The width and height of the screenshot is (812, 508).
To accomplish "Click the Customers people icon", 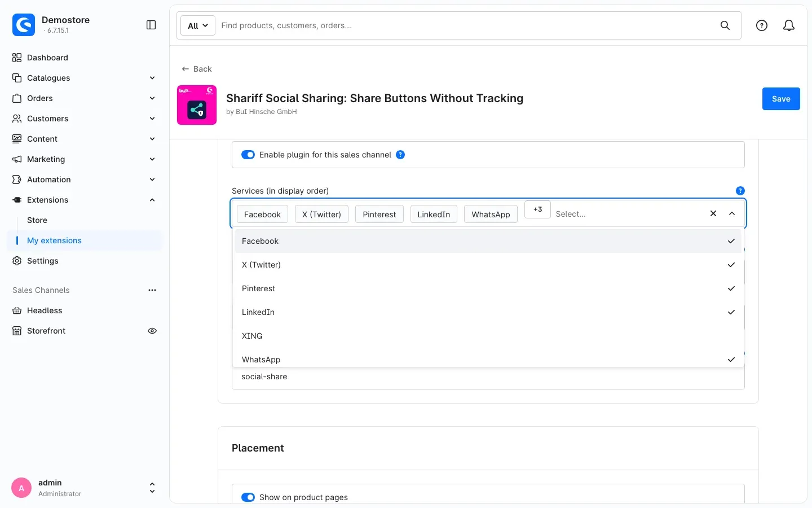I will pyautogui.click(x=17, y=119).
